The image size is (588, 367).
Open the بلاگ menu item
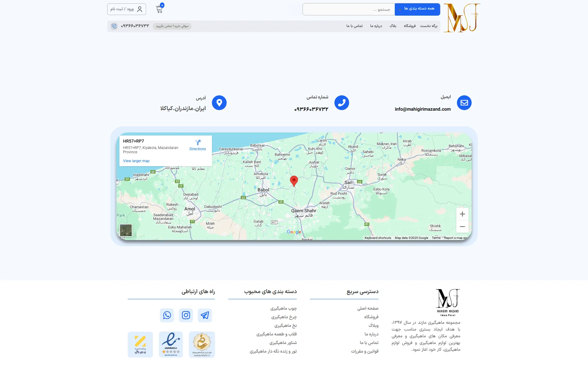pos(393,26)
